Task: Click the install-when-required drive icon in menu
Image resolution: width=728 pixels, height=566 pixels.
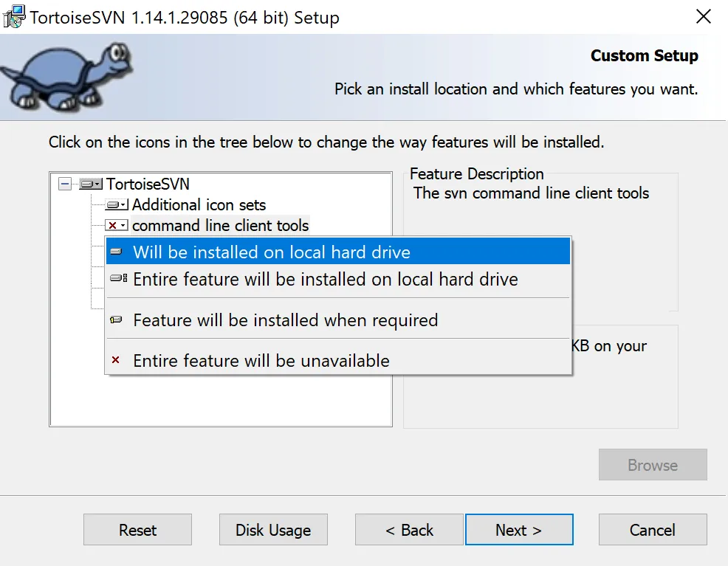Action: coord(116,320)
